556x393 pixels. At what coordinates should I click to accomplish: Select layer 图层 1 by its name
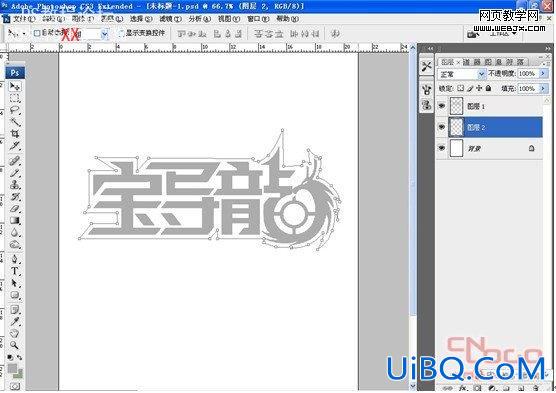476,106
